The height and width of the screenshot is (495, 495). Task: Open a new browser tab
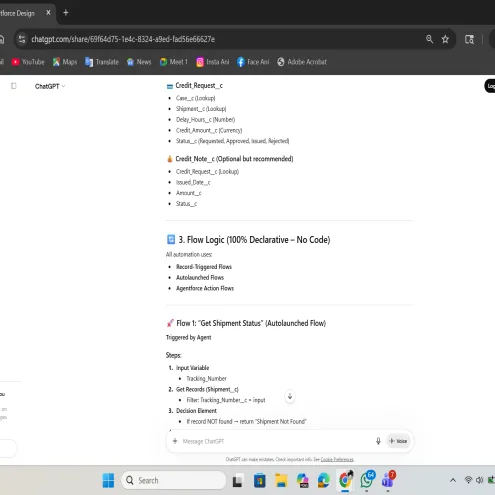pyautogui.click(x=66, y=13)
